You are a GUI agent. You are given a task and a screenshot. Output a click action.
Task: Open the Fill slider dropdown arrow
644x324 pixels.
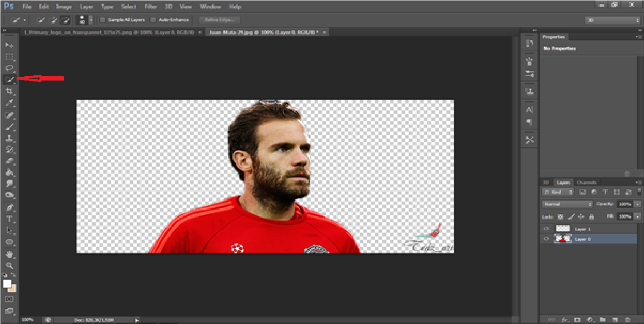point(638,217)
